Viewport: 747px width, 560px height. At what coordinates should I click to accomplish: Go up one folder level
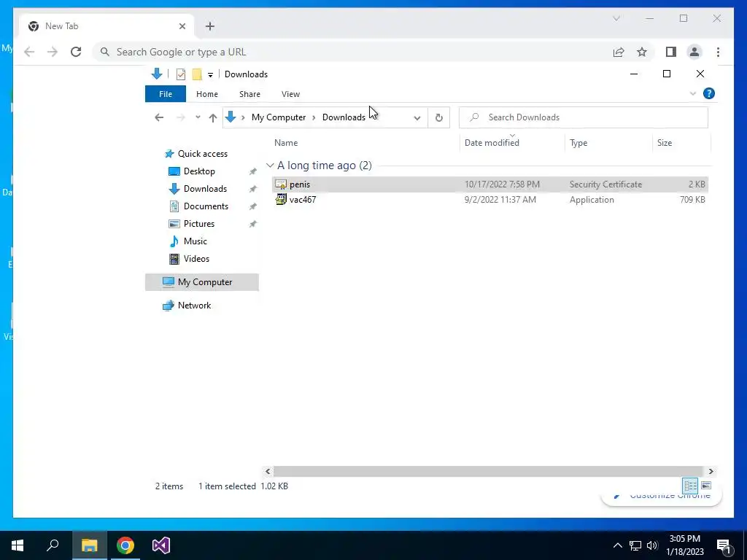click(213, 117)
